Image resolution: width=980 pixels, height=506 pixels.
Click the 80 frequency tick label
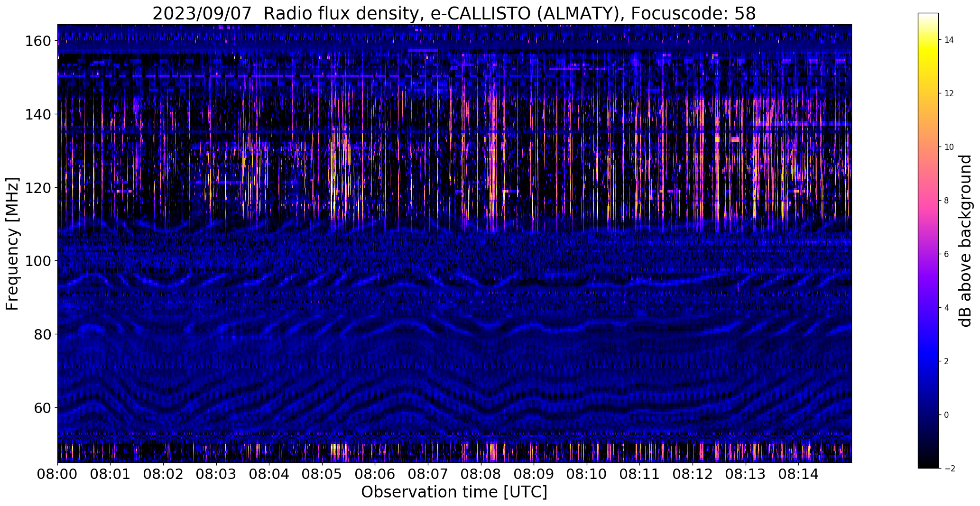[x=42, y=334]
